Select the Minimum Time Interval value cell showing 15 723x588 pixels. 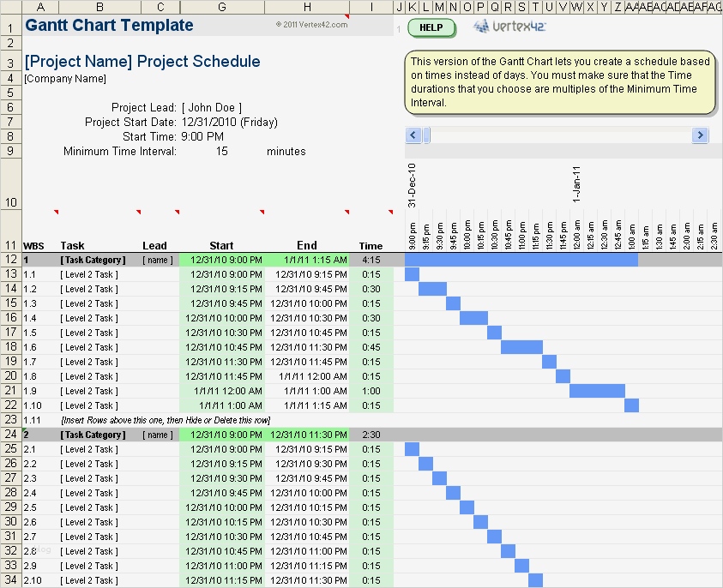[x=221, y=151]
